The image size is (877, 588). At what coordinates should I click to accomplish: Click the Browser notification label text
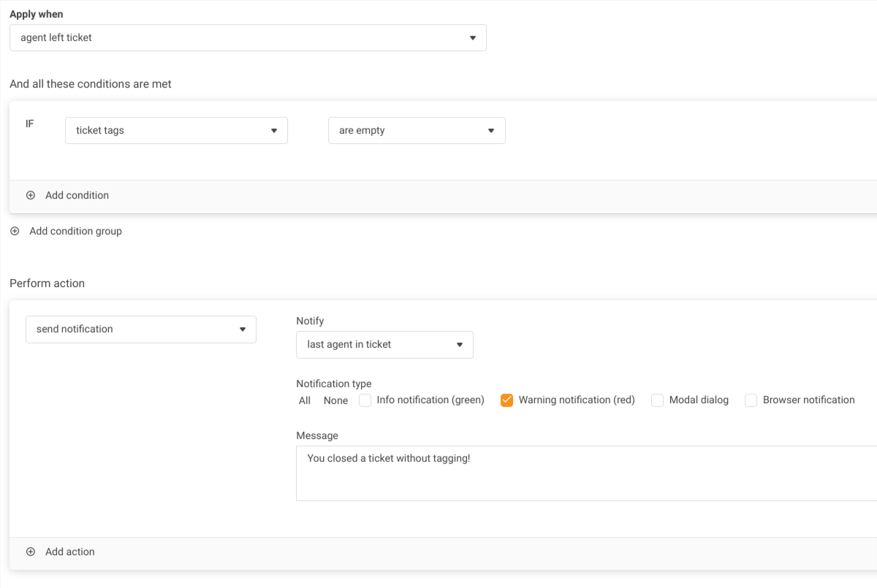pos(808,400)
